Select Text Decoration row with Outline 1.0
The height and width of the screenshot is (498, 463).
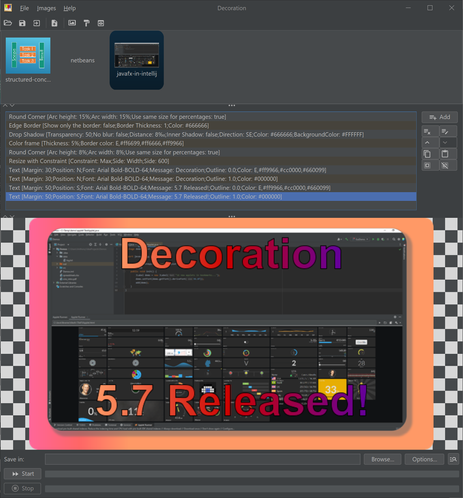[x=211, y=179]
